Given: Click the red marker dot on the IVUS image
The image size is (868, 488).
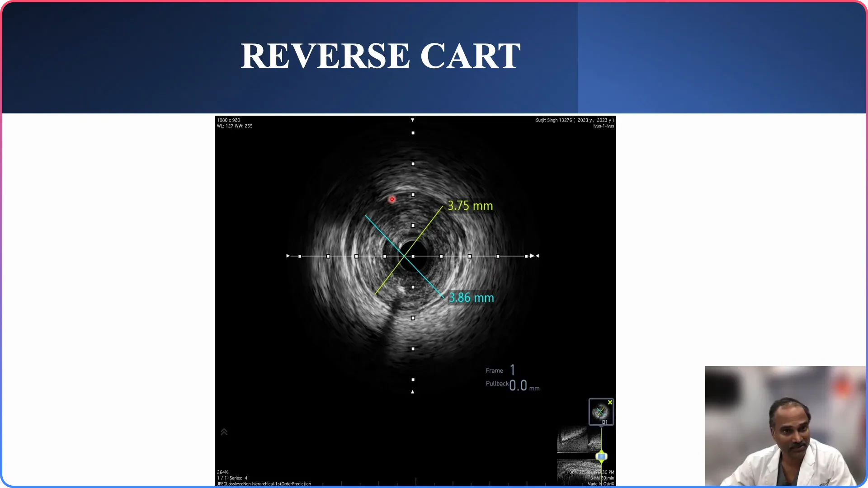Looking at the screenshot, I should (x=392, y=199).
